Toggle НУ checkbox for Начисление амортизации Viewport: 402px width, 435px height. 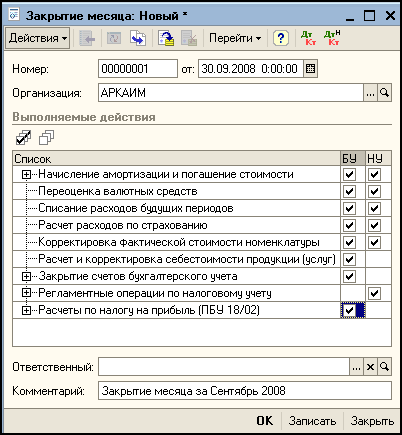(374, 174)
